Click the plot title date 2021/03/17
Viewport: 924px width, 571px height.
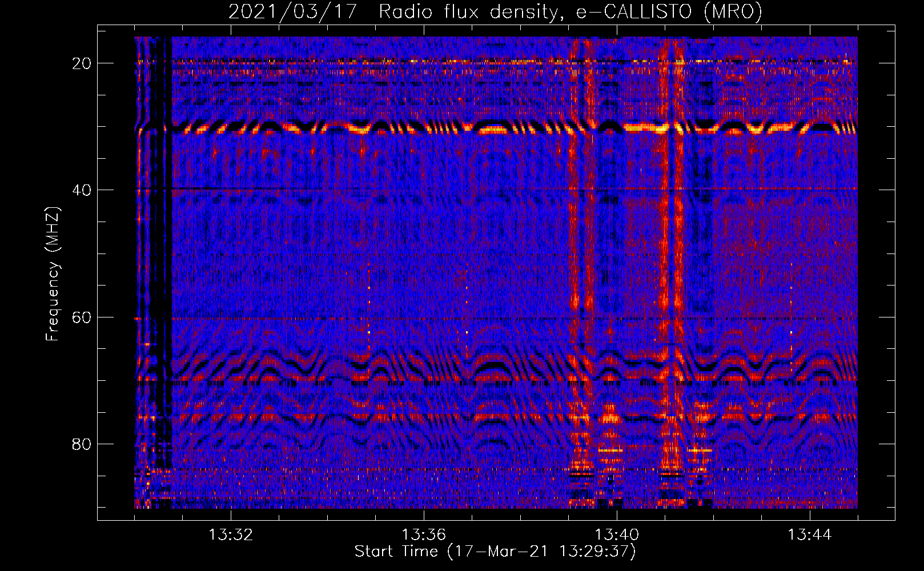[293, 11]
